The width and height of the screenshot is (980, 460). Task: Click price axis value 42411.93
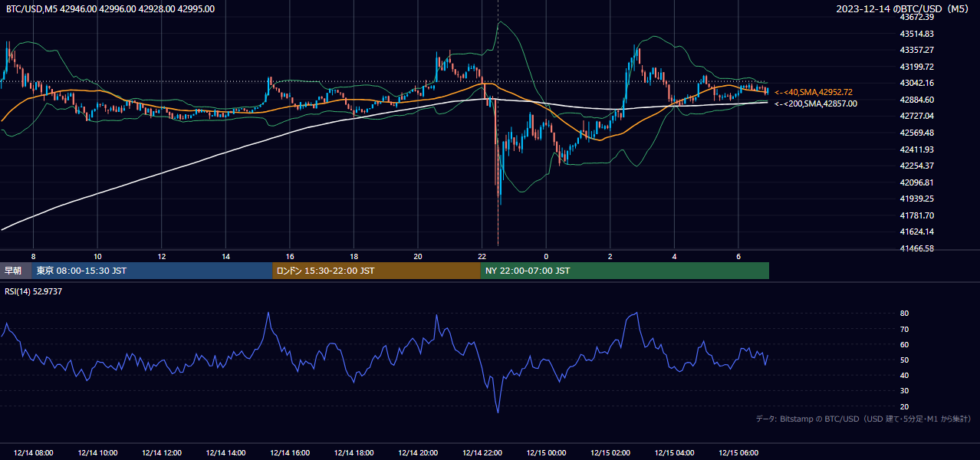coord(916,149)
